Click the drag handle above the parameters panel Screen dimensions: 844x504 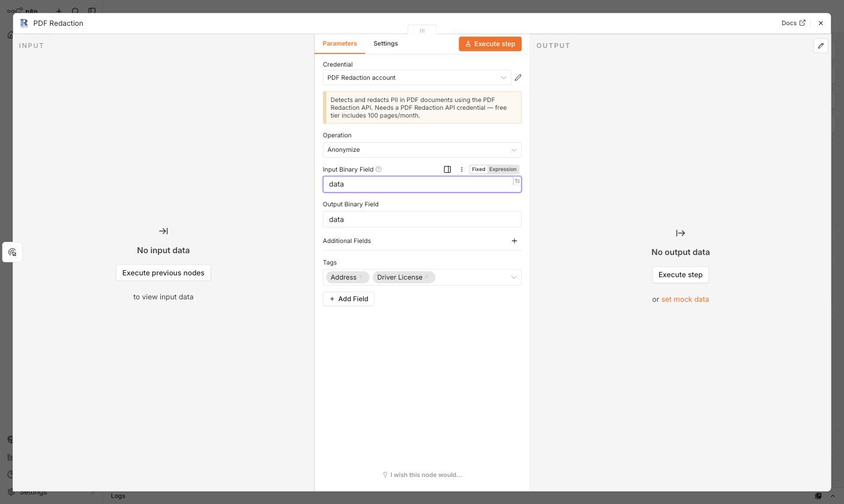[x=422, y=30]
